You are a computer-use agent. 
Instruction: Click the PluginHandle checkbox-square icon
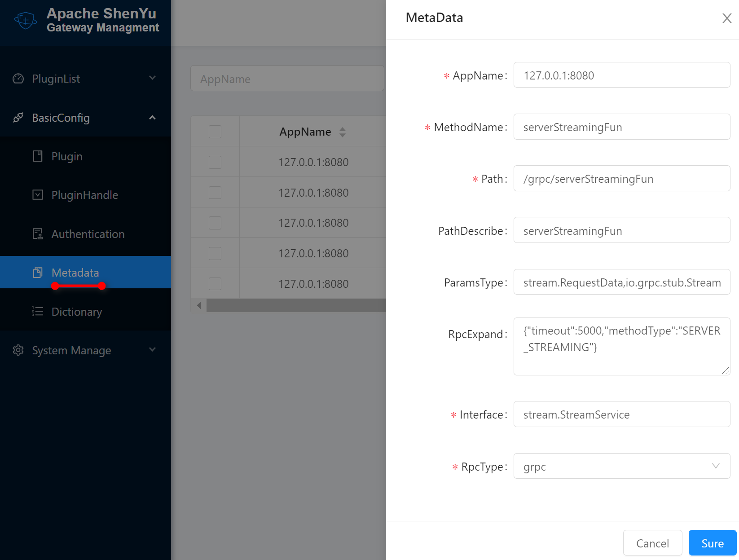click(x=38, y=195)
